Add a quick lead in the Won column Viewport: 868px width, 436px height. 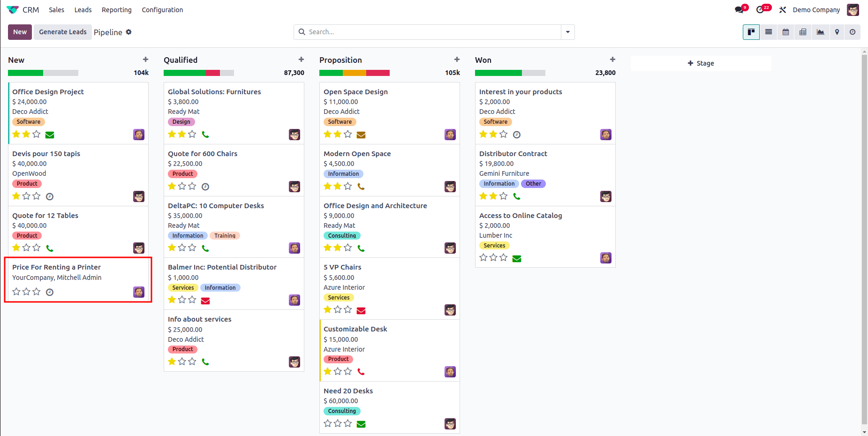tap(612, 60)
